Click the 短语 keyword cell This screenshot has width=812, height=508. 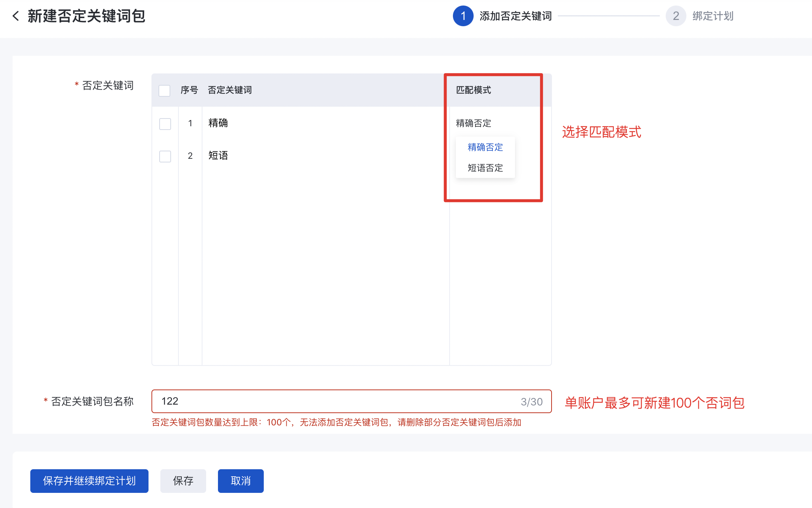pos(218,155)
